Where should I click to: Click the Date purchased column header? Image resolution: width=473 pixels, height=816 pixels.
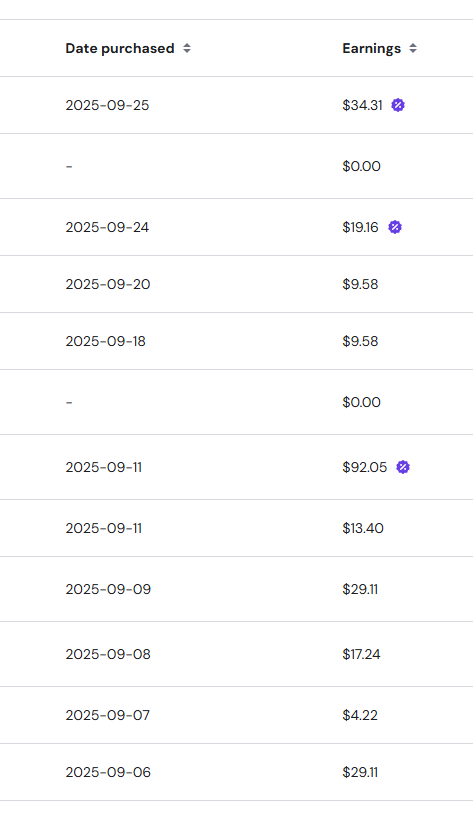pyautogui.click(x=120, y=48)
